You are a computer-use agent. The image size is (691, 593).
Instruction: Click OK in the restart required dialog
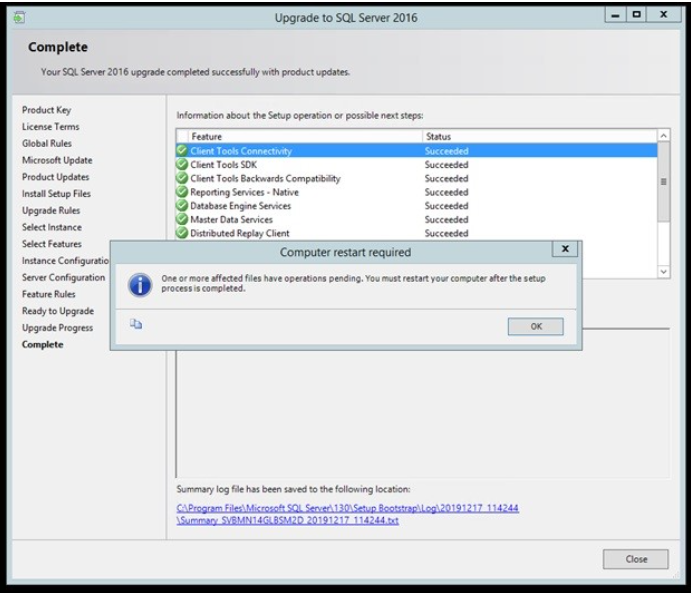[535, 326]
